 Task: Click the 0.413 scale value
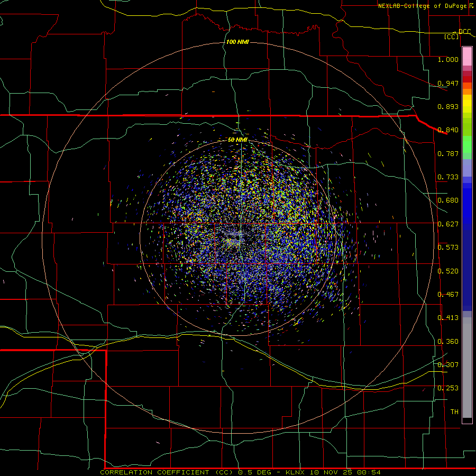pos(448,318)
